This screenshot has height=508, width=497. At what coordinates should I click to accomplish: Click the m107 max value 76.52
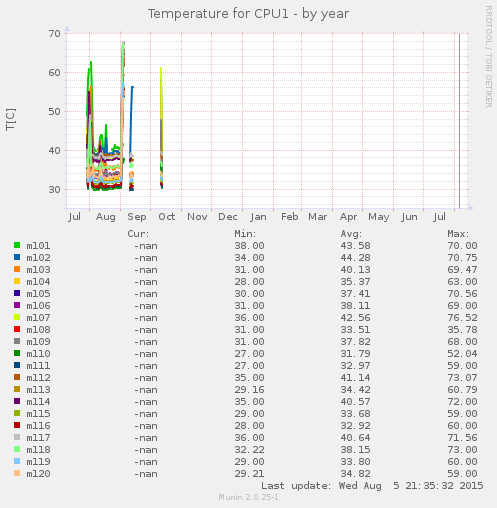(x=462, y=318)
